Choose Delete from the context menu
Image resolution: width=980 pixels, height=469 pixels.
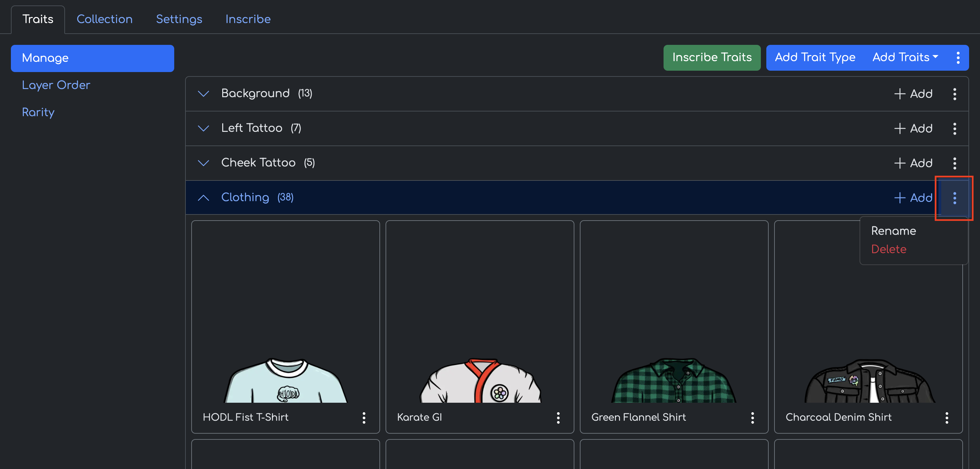888,249
